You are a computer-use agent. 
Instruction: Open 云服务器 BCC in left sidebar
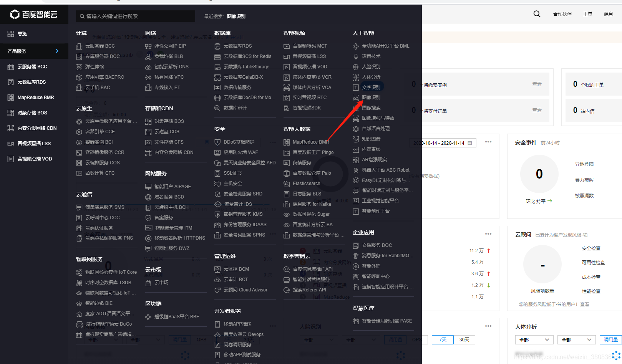[32, 67]
